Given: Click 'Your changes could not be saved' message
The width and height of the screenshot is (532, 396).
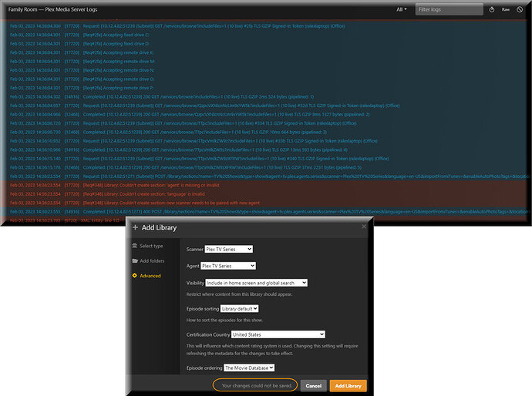Looking at the screenshot, I should 257,385.
